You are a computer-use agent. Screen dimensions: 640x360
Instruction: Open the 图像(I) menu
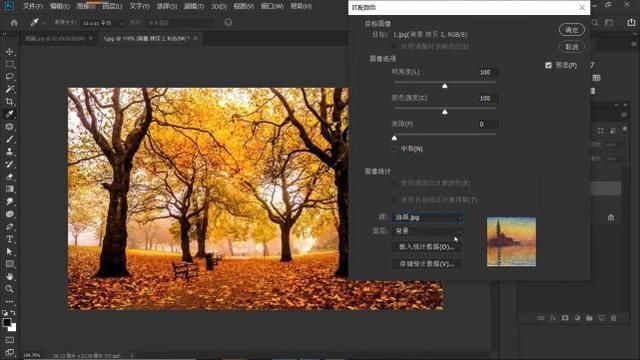86,6
